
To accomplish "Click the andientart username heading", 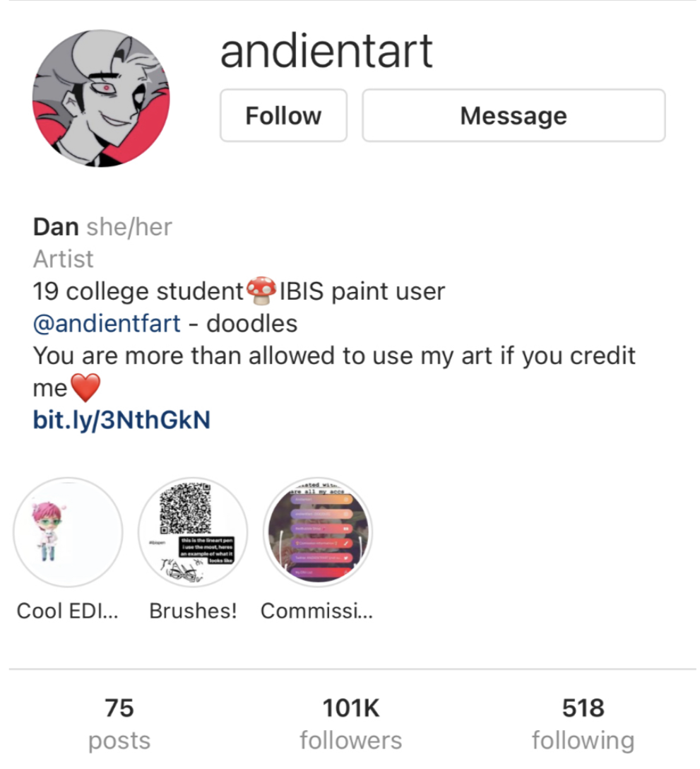I will coord(326,51).
